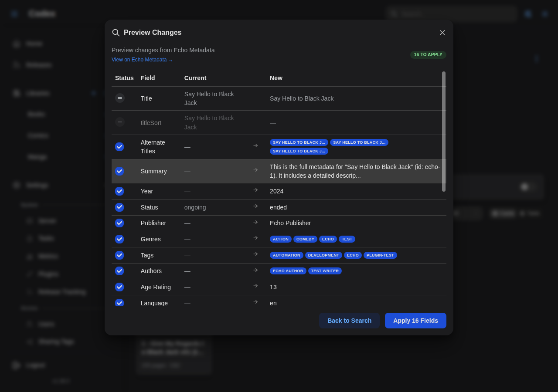Click the New column header
Image resolution: width=558 pixels, height=392 pixels.
coord(276,78)
